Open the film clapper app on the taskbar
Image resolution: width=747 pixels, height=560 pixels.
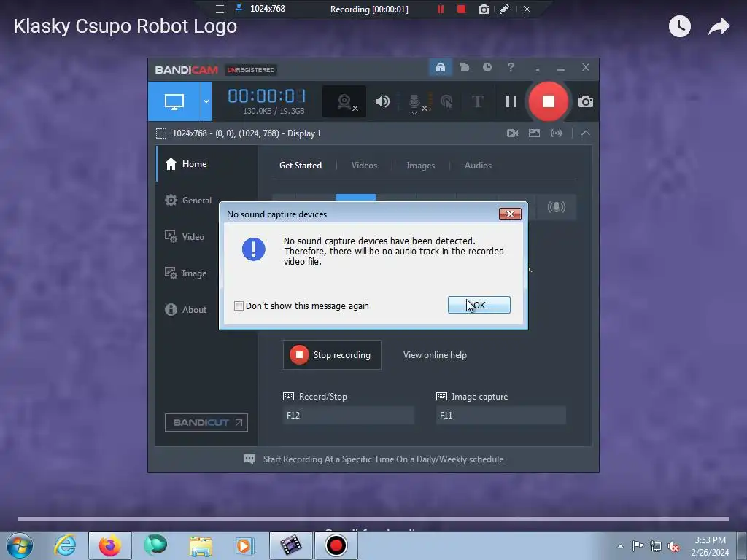291,545
